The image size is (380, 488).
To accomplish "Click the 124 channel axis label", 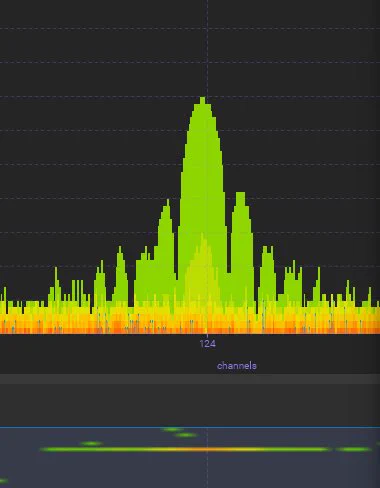I will (x=207, y=344).
